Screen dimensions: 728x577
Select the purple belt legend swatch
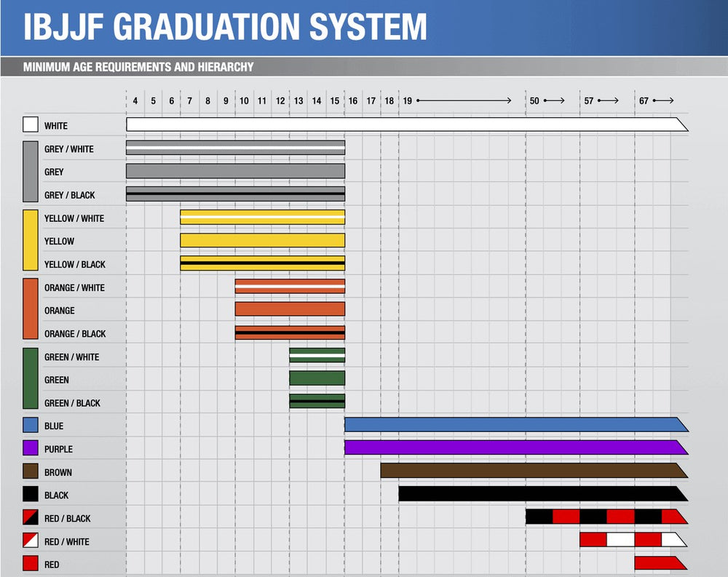31,448
